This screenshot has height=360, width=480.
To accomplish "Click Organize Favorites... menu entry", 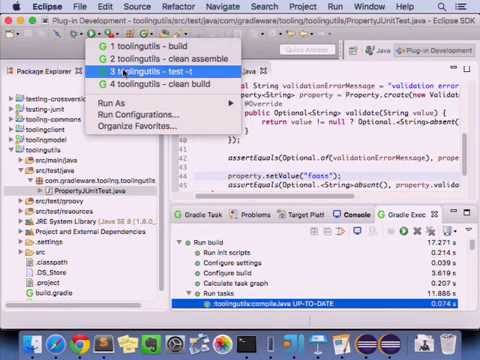I will [x=137, y=126].
